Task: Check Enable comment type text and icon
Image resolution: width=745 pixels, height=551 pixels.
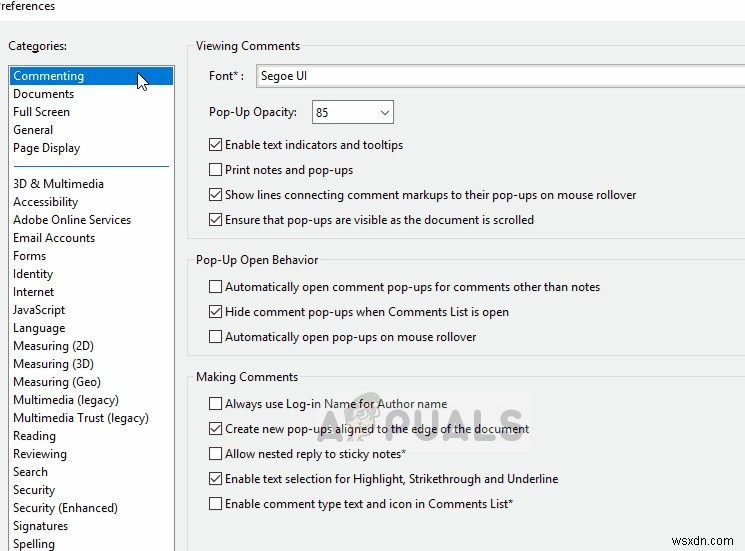Action: click(x=215, y=504)
